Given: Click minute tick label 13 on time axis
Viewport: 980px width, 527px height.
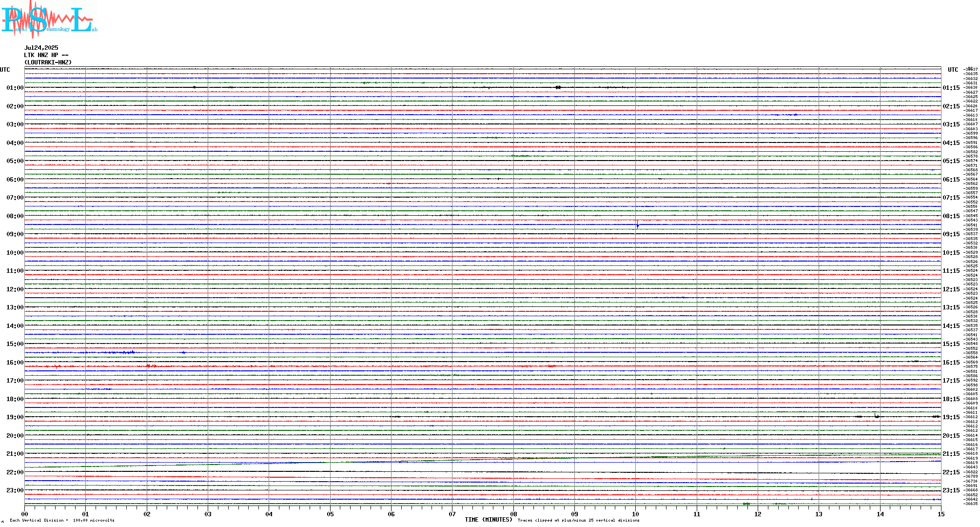Looking at the screenshot, I should [819, 514].
